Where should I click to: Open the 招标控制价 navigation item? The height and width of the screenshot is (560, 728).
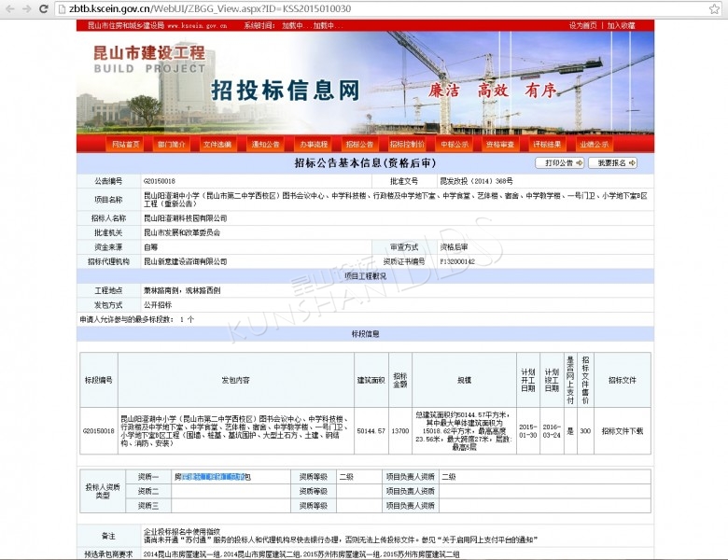(407, 144)
